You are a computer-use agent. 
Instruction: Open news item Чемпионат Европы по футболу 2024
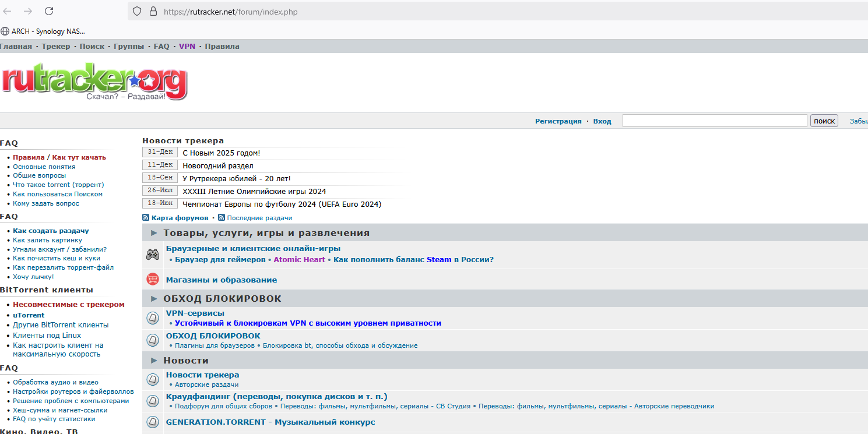pos(282,204)
